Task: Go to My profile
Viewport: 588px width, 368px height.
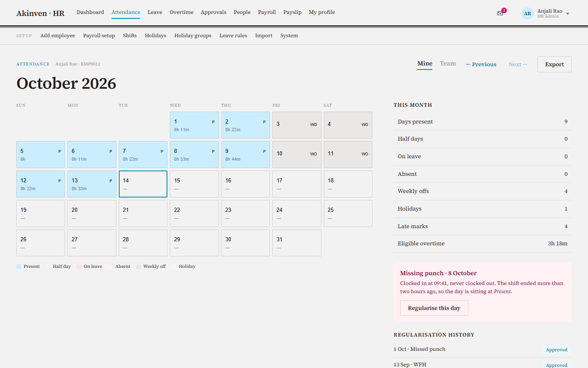Action: [322, 12]
